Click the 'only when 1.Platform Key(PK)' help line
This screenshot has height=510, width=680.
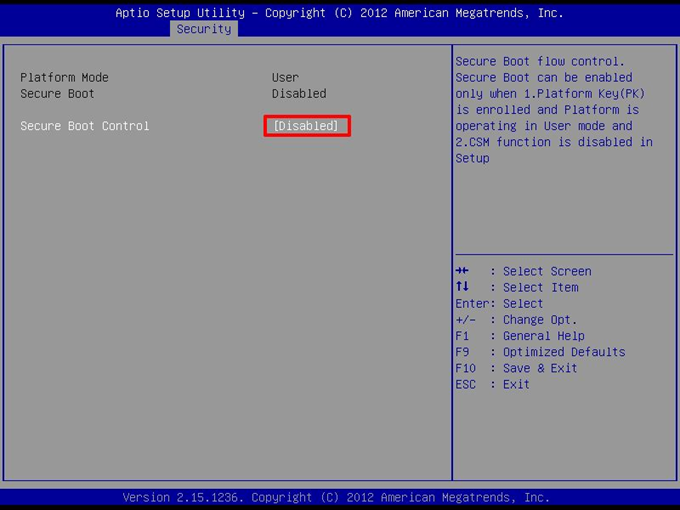pos(550,94)
